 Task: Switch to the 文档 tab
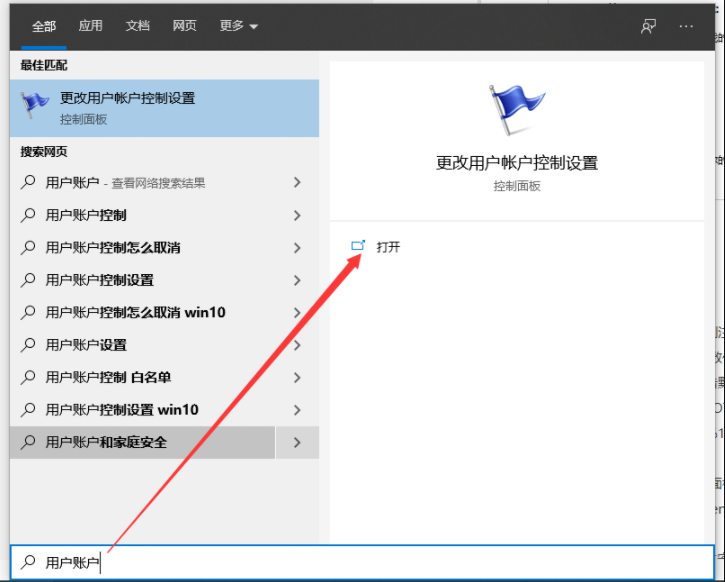[x=138, y=26]
